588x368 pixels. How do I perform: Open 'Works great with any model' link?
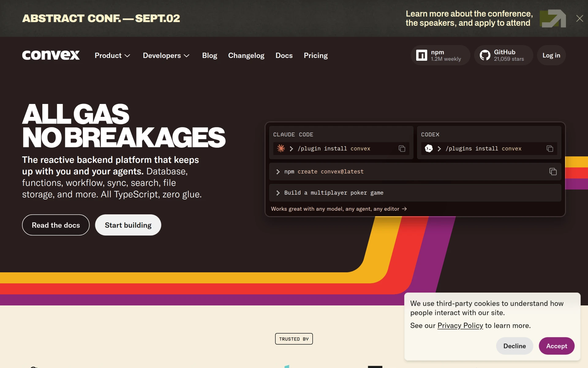point(339,209)
